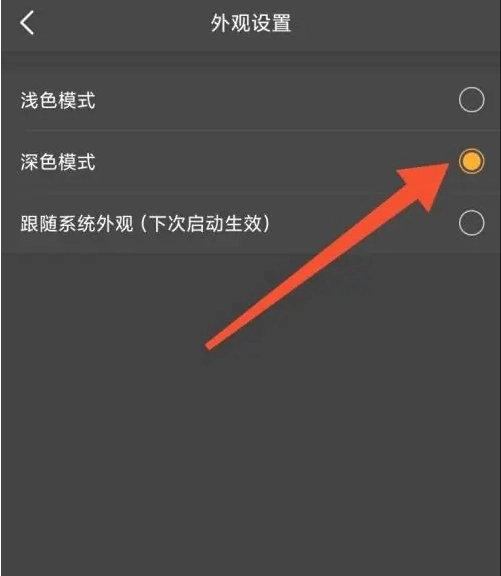Activate the orange filled radio circle

pyautogui.click(x=471, y=161)
